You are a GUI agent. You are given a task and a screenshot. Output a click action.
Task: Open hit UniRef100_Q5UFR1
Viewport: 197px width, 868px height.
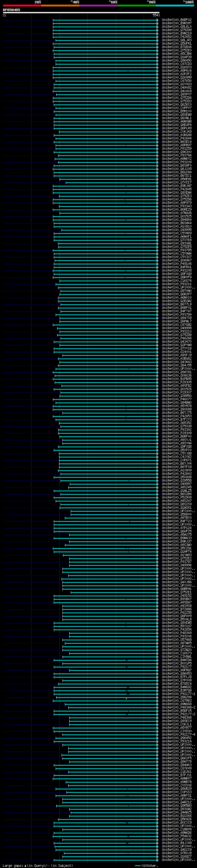tap(176, 43)
